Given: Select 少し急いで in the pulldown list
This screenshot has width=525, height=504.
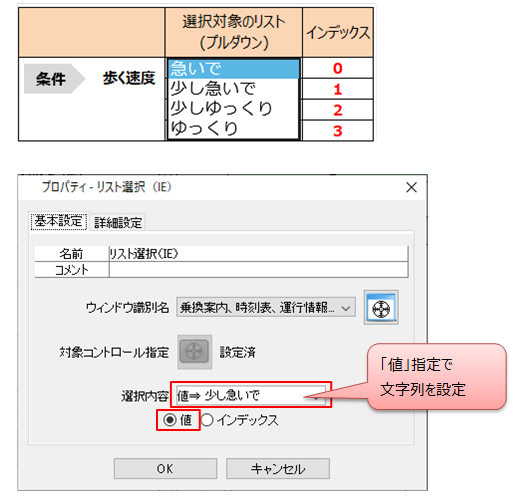Looking at the screenshot, I should (x=233, y=88).
